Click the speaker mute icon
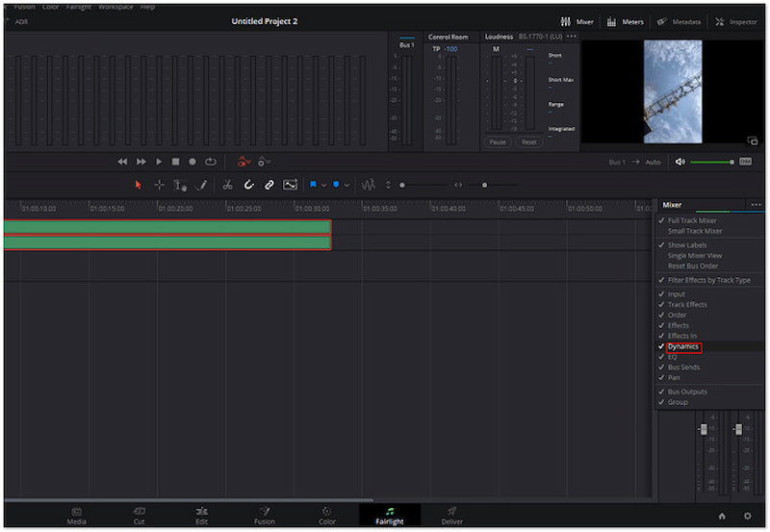770x532 pixels. pyautogui.click(x=680, y=162)
